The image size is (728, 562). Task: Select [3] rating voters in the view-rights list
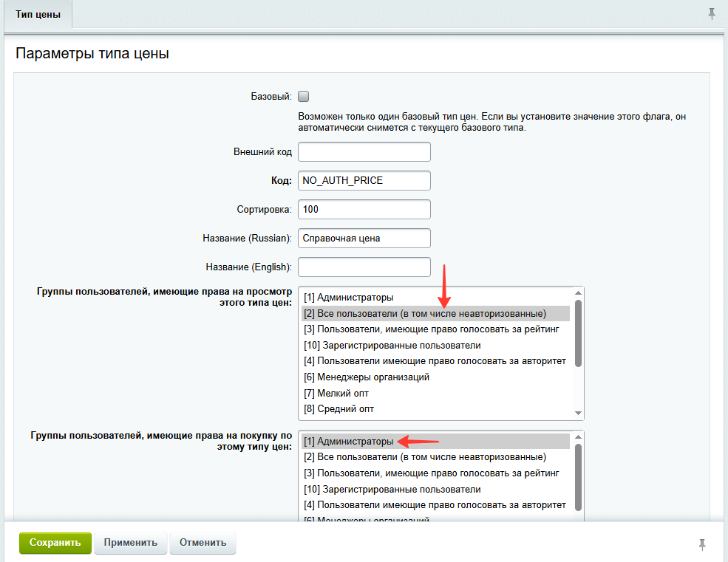[x=435, y=329]
